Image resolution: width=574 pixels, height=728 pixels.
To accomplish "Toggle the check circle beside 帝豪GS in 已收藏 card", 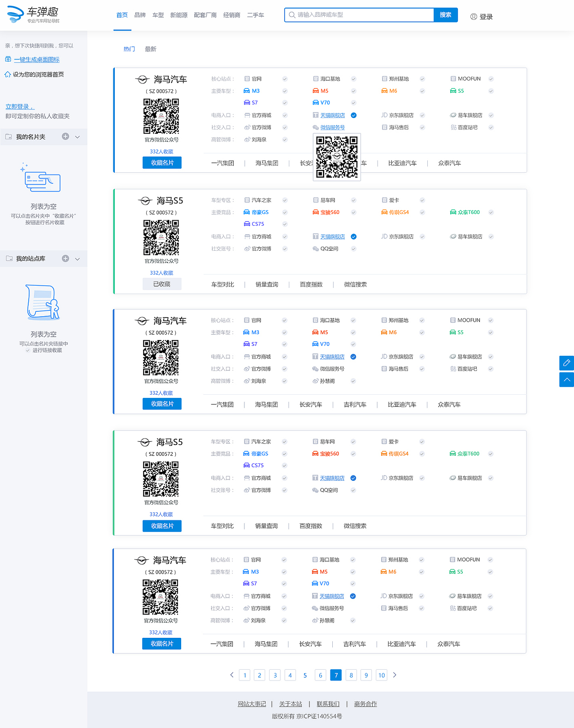I will 285,212.
